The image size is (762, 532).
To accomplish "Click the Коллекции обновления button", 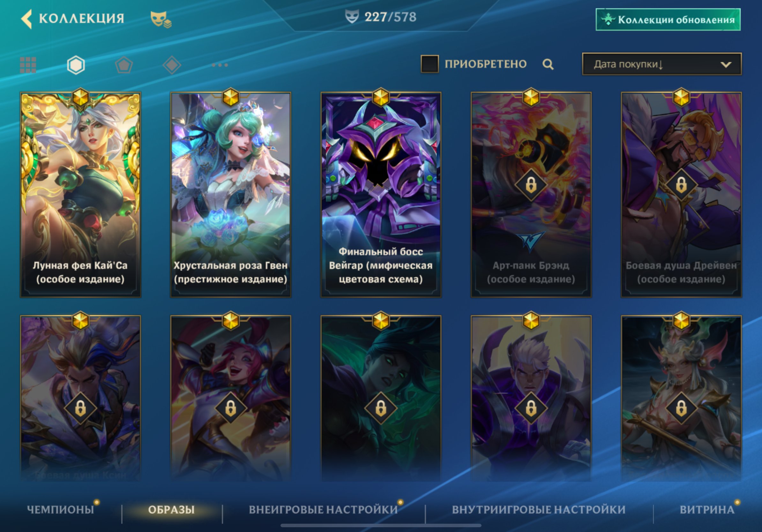I will coord(668,19).
